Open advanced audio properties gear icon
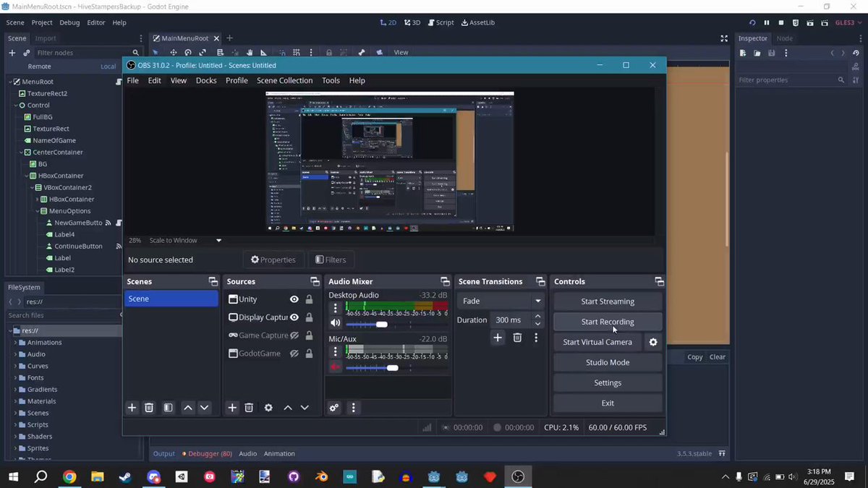 tap(334, 408)
